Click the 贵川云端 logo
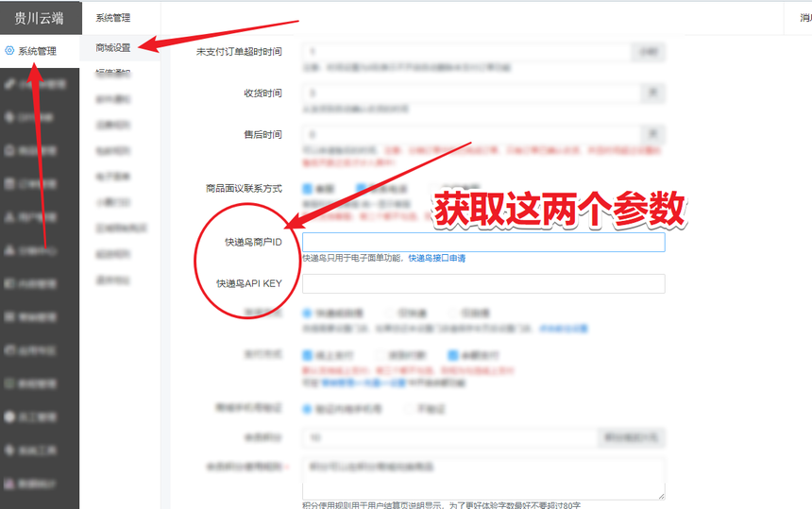 [40, 18]
